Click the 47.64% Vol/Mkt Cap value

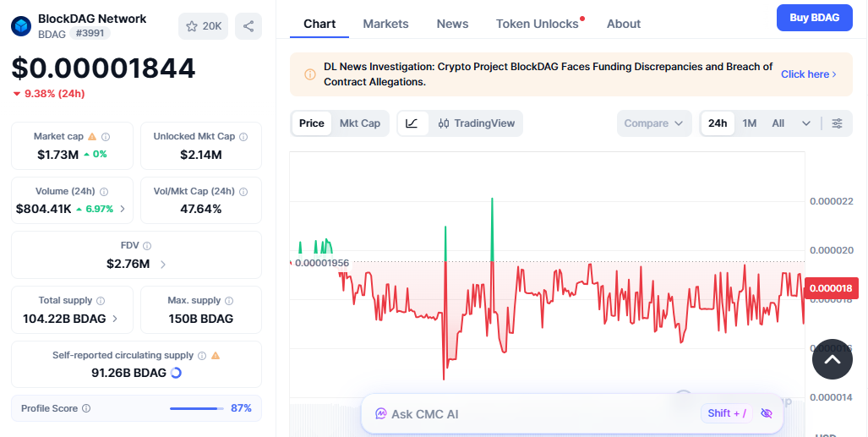(x=201, y=209)
